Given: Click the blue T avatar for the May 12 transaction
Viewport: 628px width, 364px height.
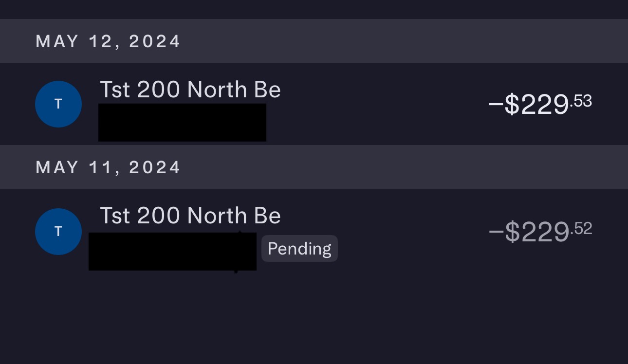Looking at the screenshot, I should [x=58, y=104].
